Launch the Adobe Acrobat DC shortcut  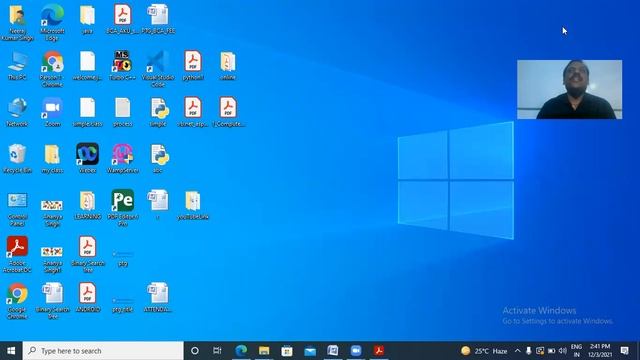(x=17, y=254)
